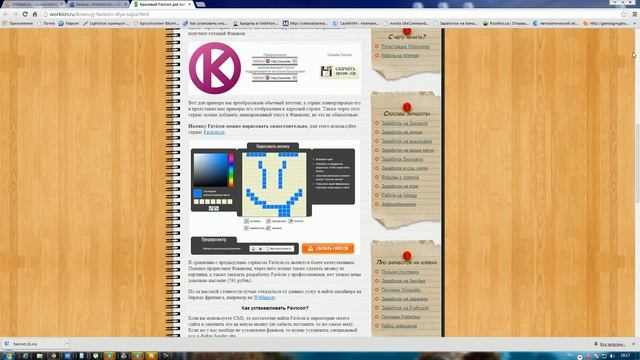
Task: Open 'Заработок Вконтакте' sidebar link
Action: [402, 159]
